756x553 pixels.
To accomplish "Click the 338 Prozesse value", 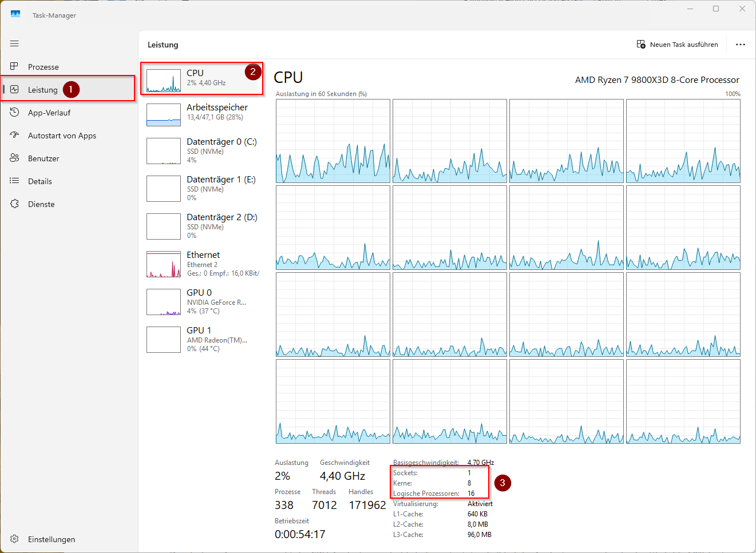I will [284, 505].
